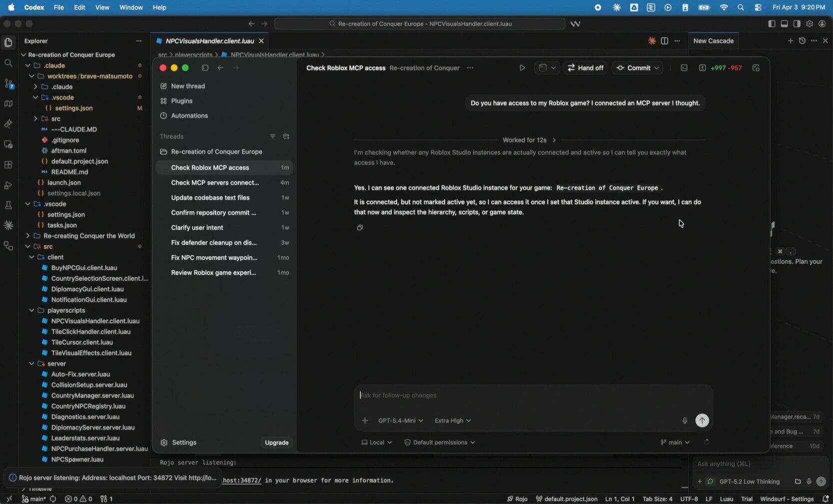
Task: Add a new project folder in Threads
Action: point(286,136)
